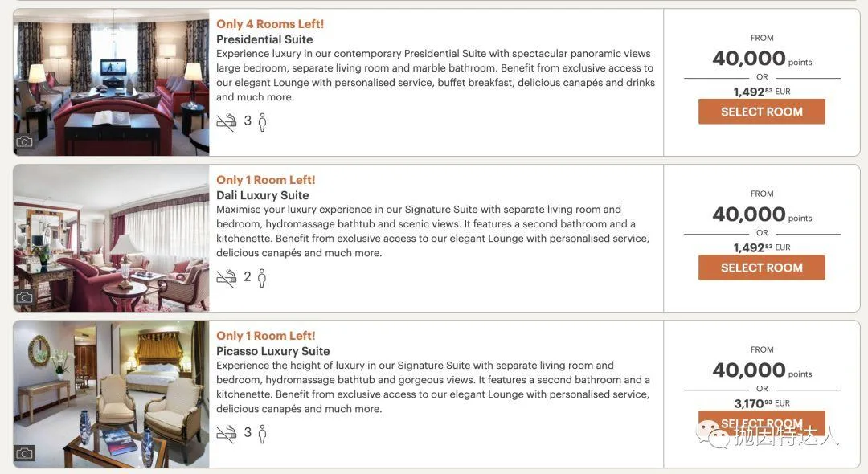Screen dimensions: 868x474
Task: Click guest occupancy icon for Dali Luxury Suite
Action: (262, 278)
